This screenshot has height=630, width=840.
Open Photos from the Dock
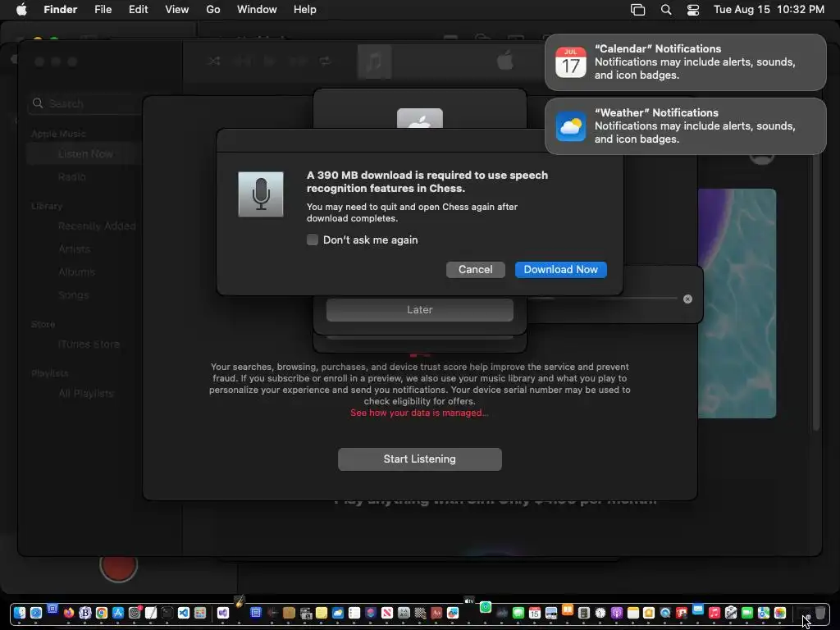[x=780, y=613]
